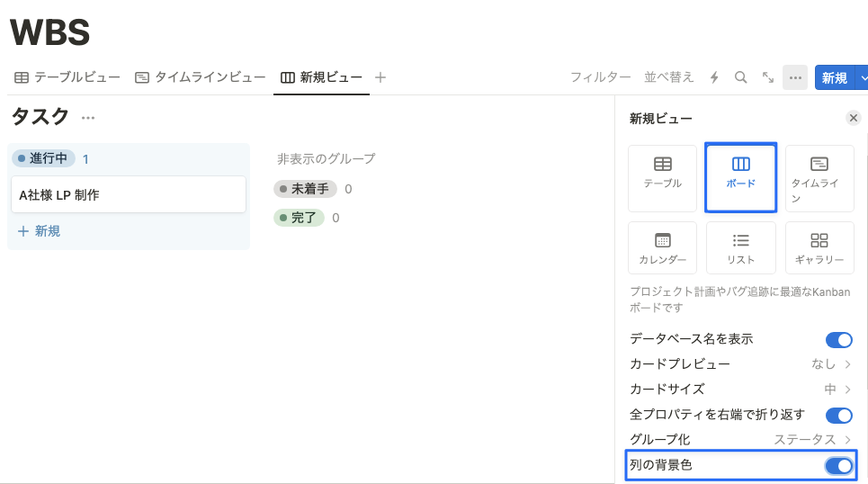Click the expand full-page arrows icon
This screenshot has height=484, width=868.
[768, 77]
